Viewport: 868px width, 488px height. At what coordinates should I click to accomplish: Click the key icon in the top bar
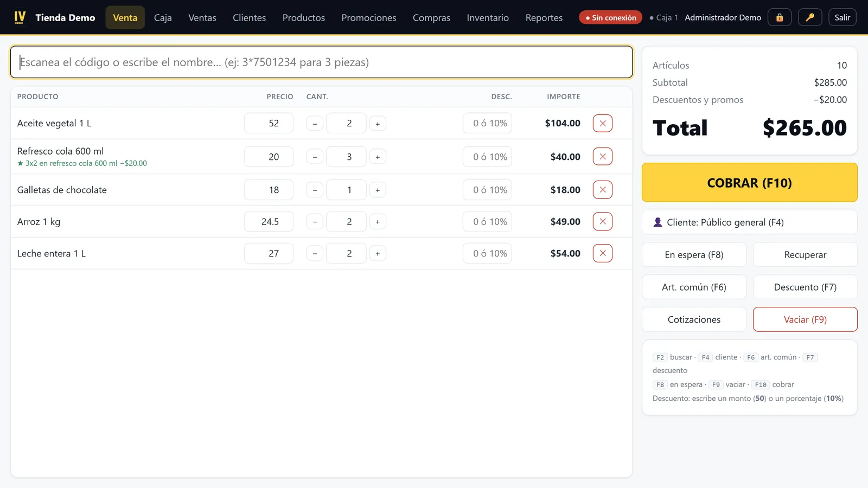tap(810, 17)
